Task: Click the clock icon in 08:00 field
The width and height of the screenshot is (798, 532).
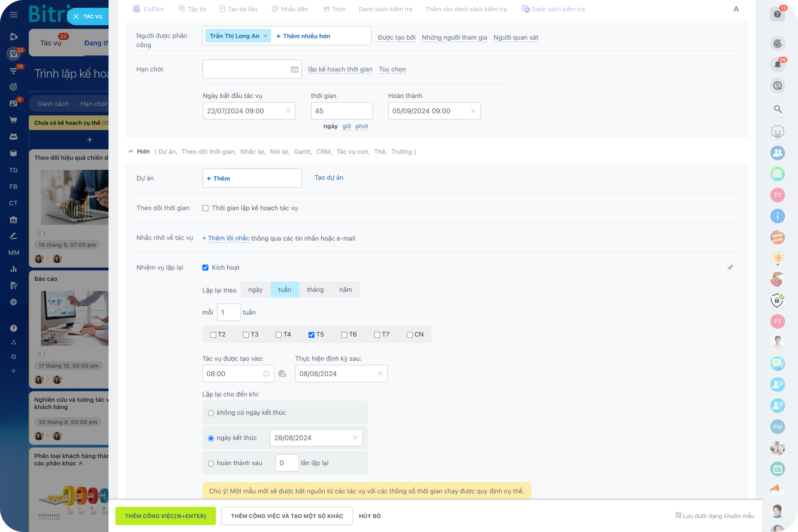Action: (266, 374)
